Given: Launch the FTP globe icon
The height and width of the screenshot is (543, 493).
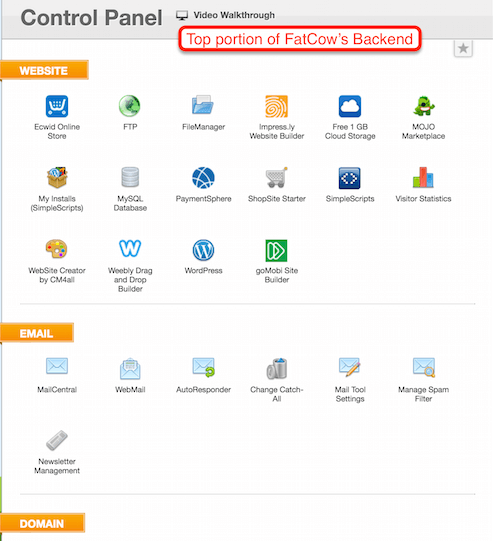Looking at the screenshot, I should 129,106.
